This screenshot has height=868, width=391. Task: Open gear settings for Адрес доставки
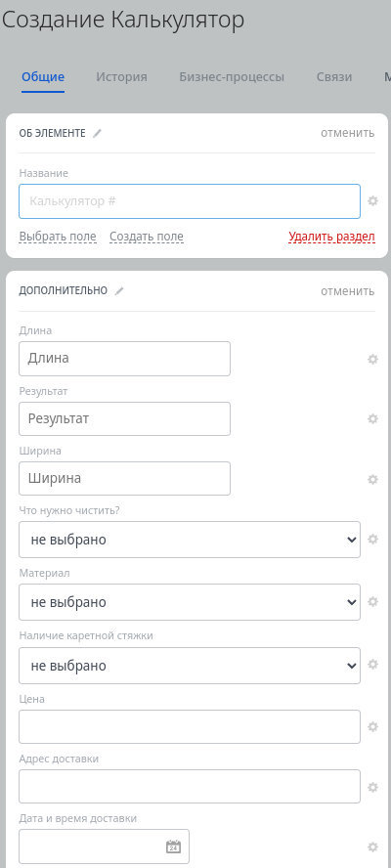(x=372, y=787)
